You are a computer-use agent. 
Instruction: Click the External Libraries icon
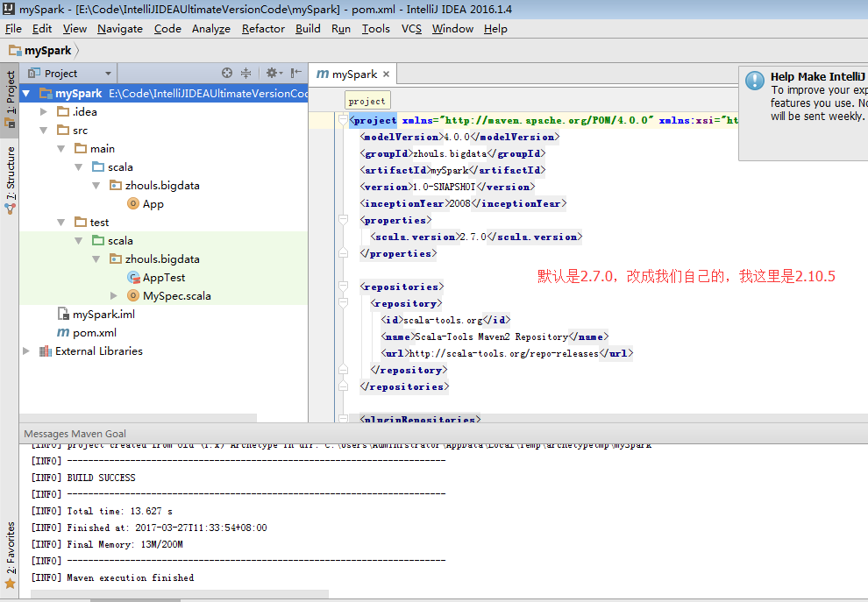[x=46, y=351]
